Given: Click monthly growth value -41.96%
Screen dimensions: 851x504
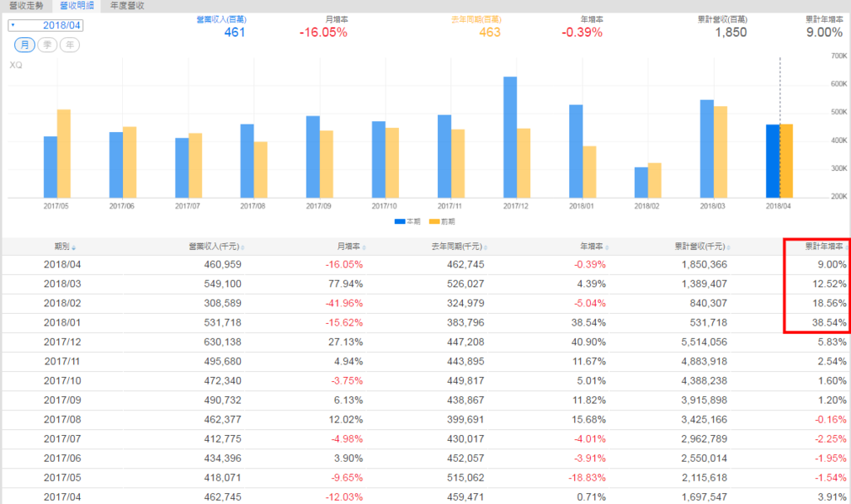Looking at the screenshot, I should [344, 303].
